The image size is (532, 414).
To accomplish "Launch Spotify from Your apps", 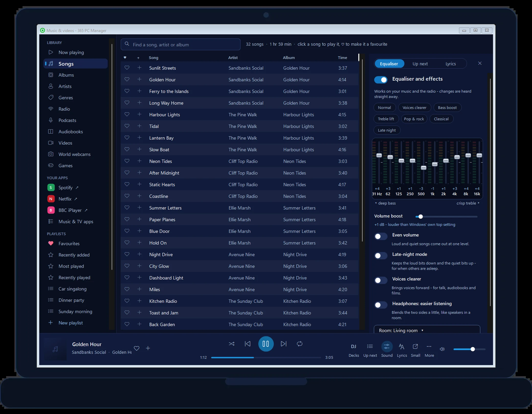I will pyautogui.click(x=76, y=188).
